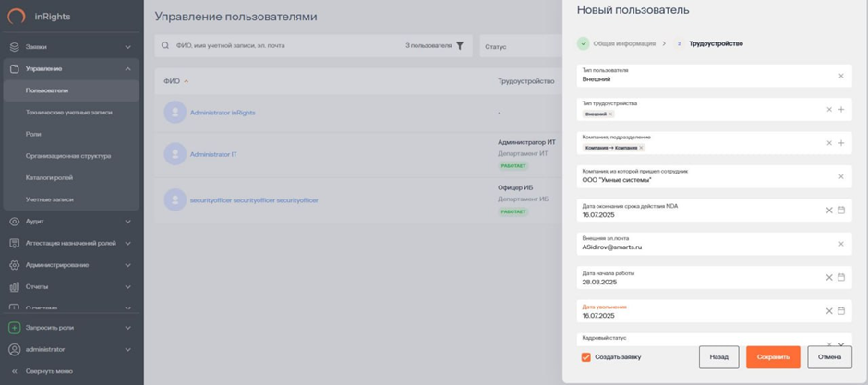Image resolution: width=868 pixels, height=385 pixels.
Task: Clear the Тип пользователя field
Action: [x=841, y=76]
